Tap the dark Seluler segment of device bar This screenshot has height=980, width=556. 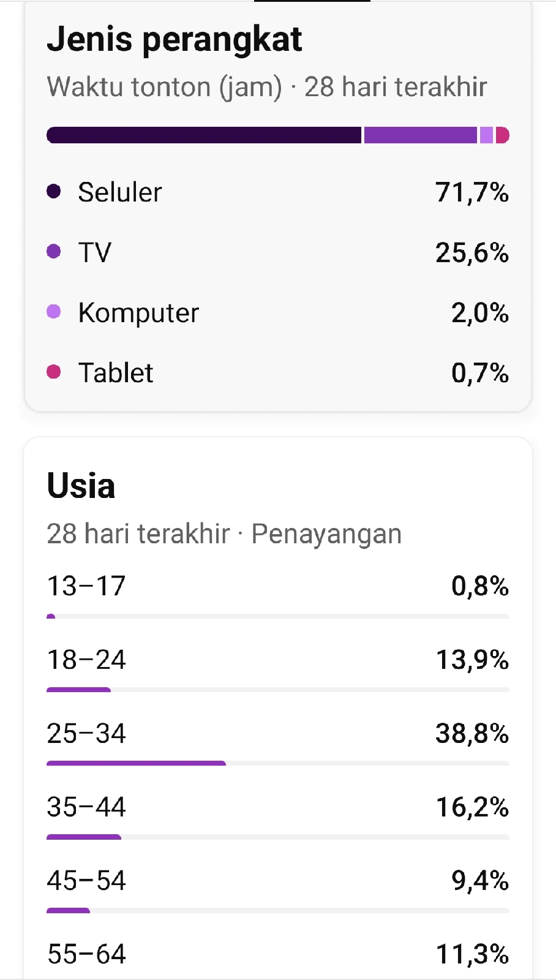[204, 135]
